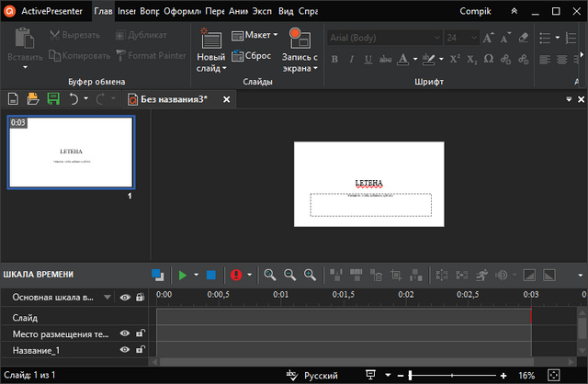Click the Open project folder icon

33,98
